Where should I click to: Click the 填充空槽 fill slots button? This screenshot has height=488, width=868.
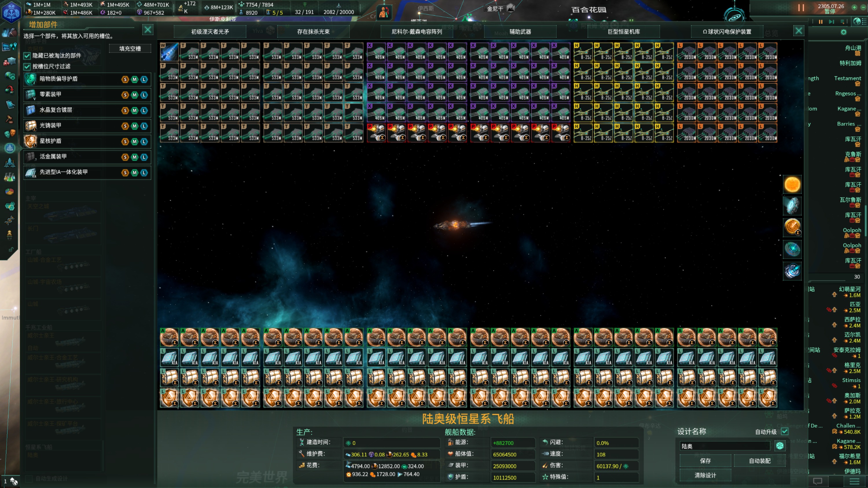(130, 49)
